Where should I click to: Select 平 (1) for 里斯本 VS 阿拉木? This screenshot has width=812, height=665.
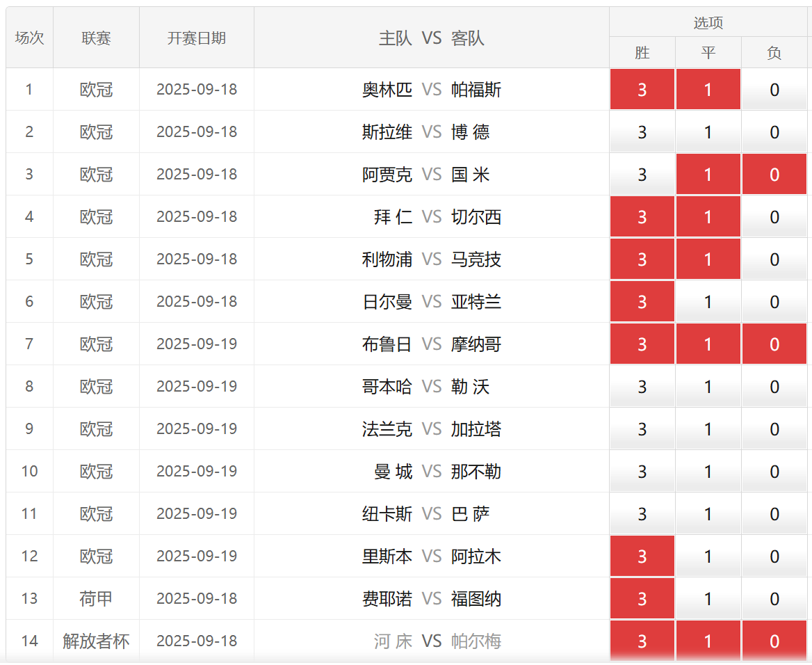click(x=708, y=557)
